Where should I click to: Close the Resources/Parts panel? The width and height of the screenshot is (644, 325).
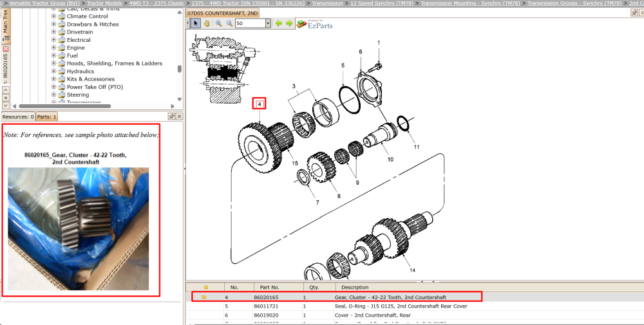tap(179, 116)
